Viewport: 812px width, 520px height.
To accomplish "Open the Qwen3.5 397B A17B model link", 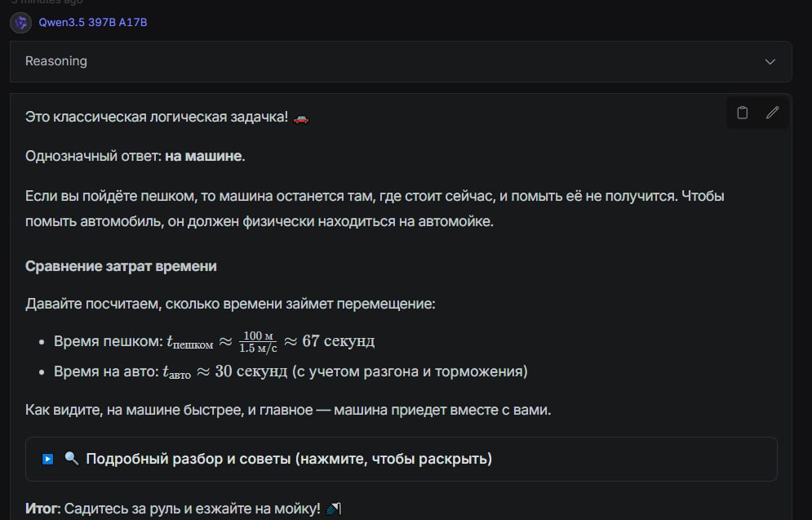I will click(93, 22).
